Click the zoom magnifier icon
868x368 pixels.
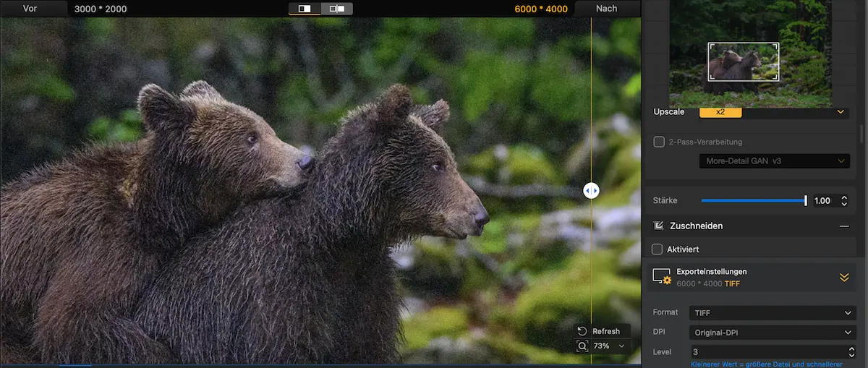tap(582, 346)
